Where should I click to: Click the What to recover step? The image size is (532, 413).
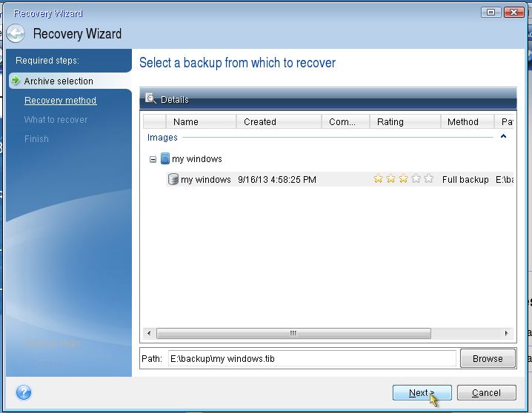pos(56,120)
